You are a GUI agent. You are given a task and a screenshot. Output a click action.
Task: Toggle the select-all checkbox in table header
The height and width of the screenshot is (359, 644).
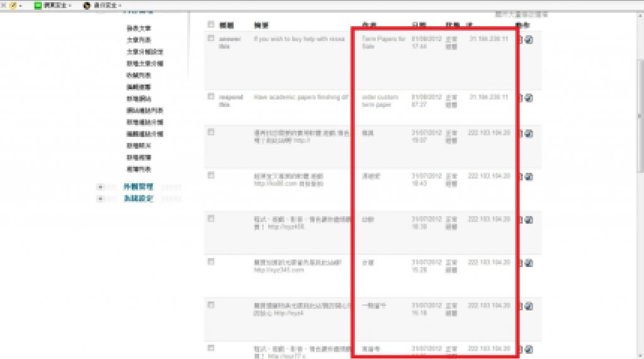click(x=211, y=24)
